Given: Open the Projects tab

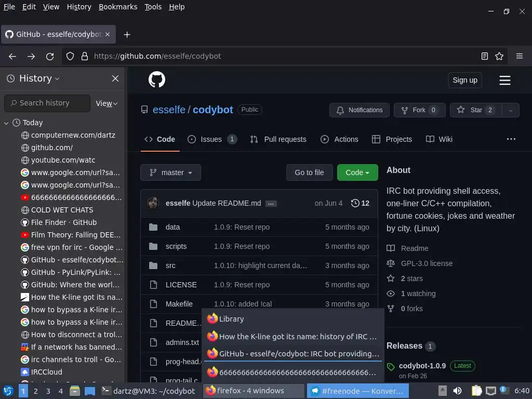Looking at the screenshot, I should 392,139.
